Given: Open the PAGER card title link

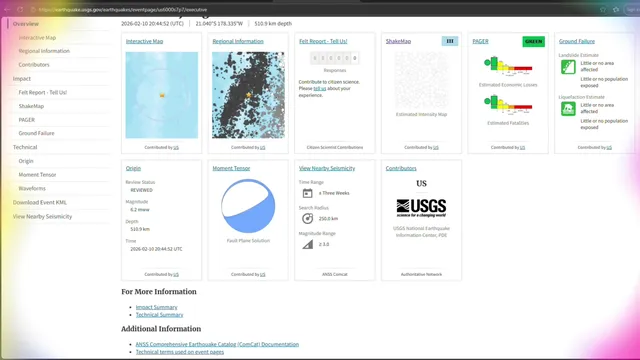Looking at the screenshot, I should point(480,41).
